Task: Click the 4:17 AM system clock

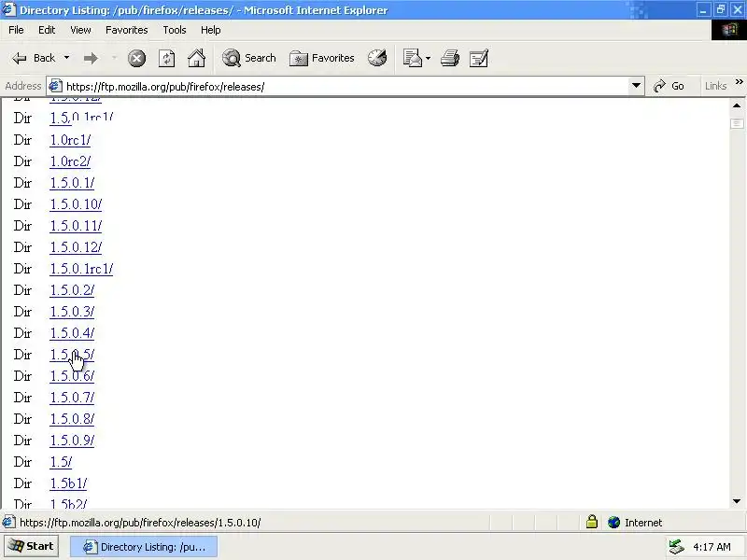Action: point(712,547)
